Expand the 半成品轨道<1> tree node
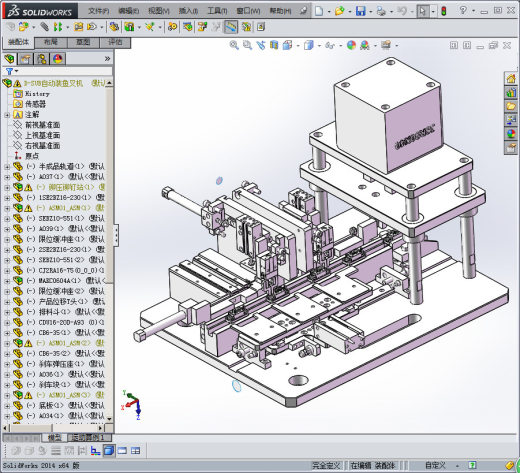Viewport: 520px width, 473px height. [7, 166]
